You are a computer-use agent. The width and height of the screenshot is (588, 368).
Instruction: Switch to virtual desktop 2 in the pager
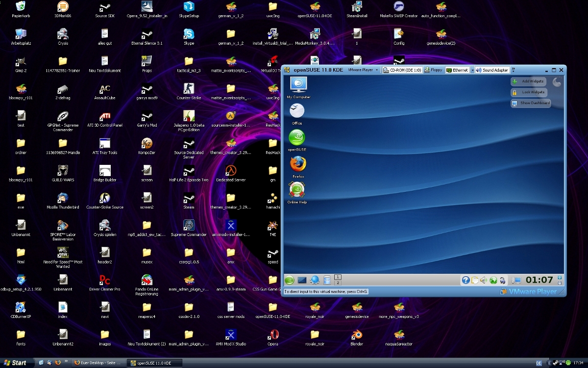coord(337,283)
